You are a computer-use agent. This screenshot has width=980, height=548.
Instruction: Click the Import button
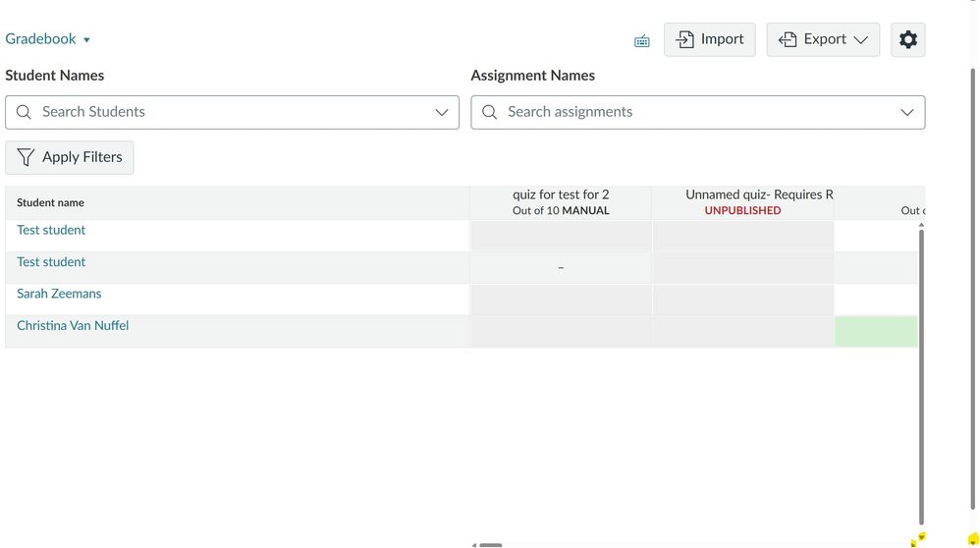pyautogui.click(x=710, y=39)
